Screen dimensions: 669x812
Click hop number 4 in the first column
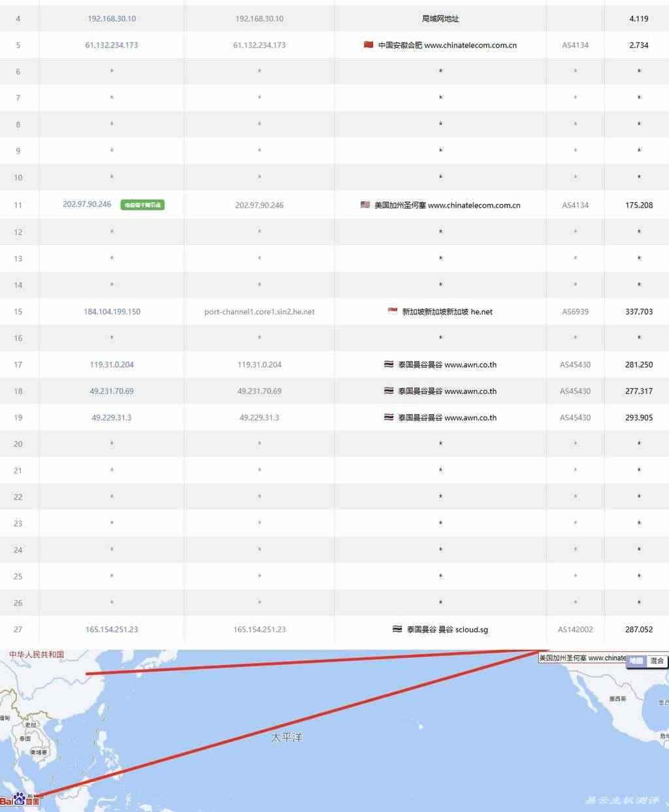click(x=18, y=19)
